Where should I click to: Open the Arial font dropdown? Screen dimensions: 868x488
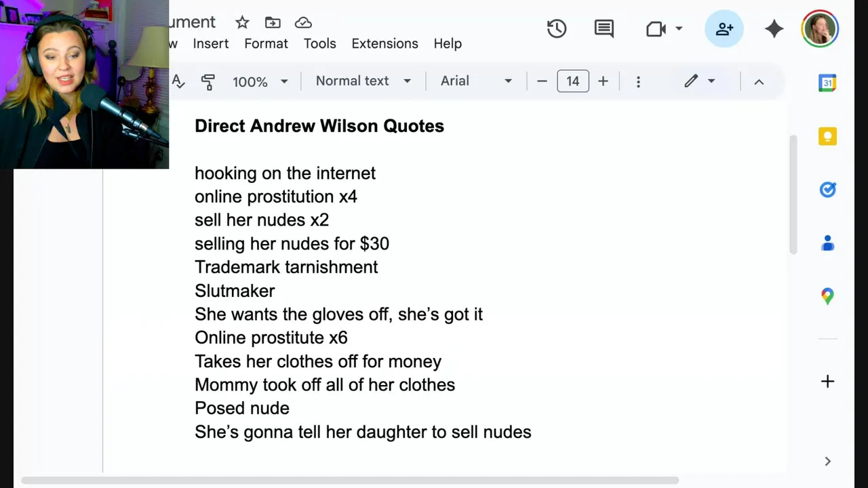point(476,81)
